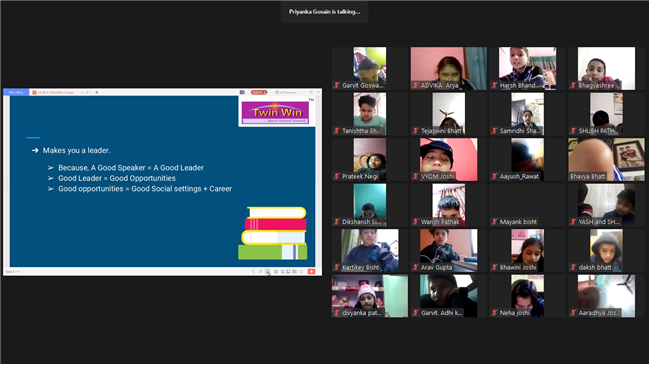
Task: Select Arav Gupta video tile
Action: pos(449,251)
